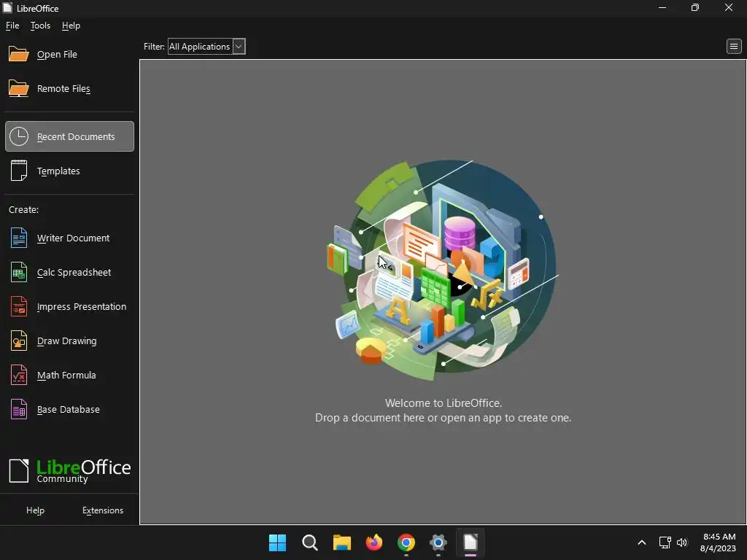Viewport: 747px width, 560px height.
Task: Restore down the LibreOffice window
Action: click(x=695, y=7)
